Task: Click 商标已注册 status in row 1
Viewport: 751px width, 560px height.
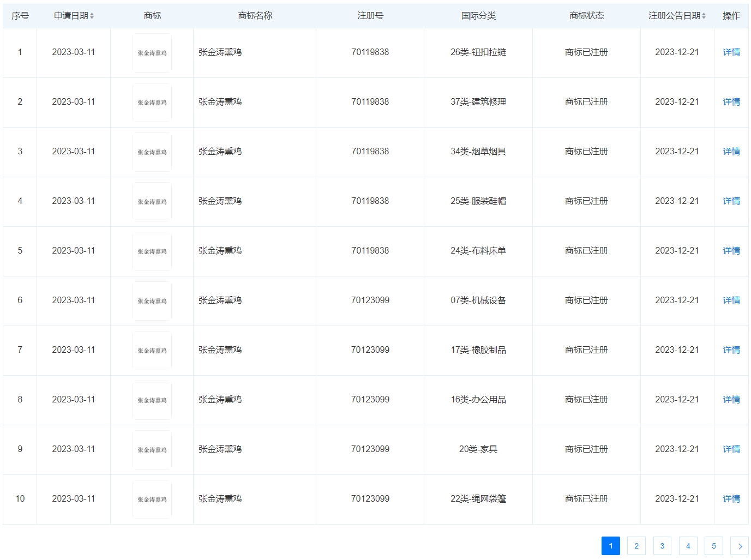Action: coord(586,52)
